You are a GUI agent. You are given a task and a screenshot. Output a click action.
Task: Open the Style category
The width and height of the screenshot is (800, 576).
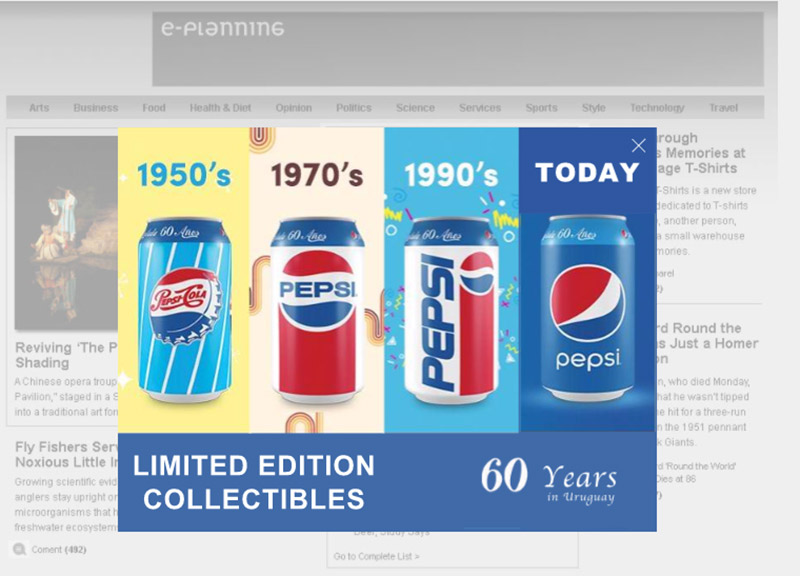pos(593,108)
